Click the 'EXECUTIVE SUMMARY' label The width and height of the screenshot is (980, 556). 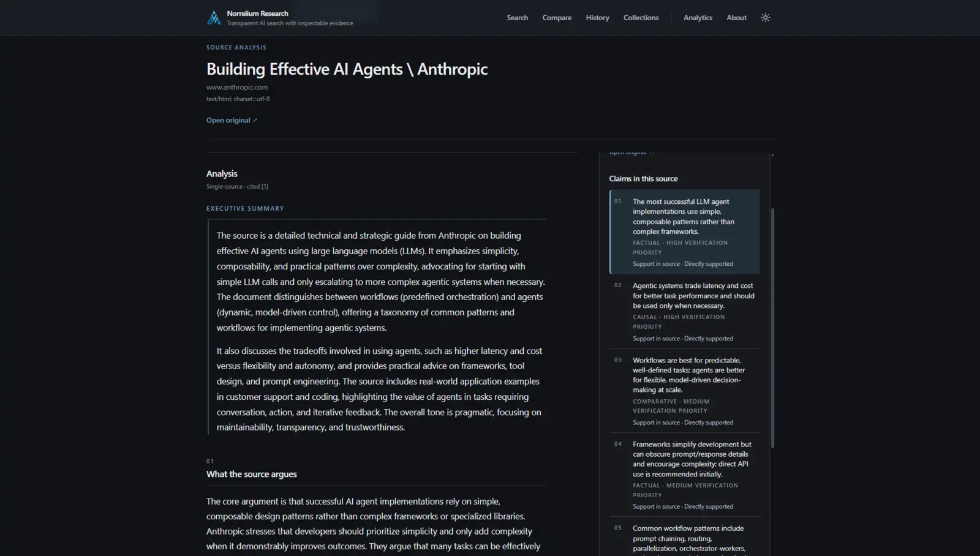pos(245,208)
